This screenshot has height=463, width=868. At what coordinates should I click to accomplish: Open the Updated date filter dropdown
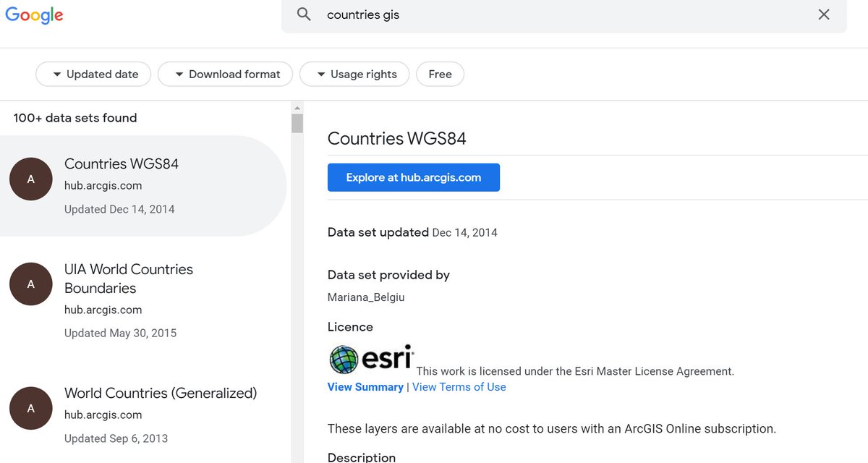93,74
